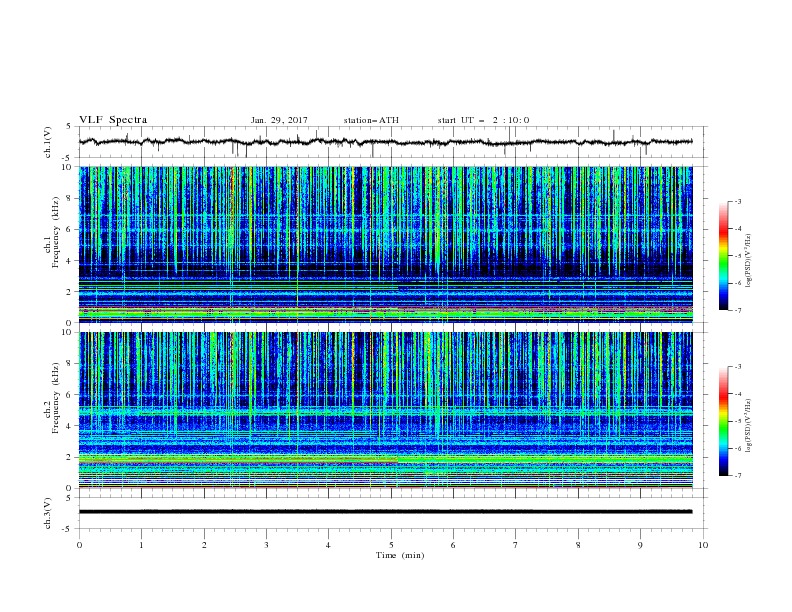Click the "-5" tick on ch.1 colorbar
Image resolution: width=792 pixels, height=612 pixels.
coord(737,256)
